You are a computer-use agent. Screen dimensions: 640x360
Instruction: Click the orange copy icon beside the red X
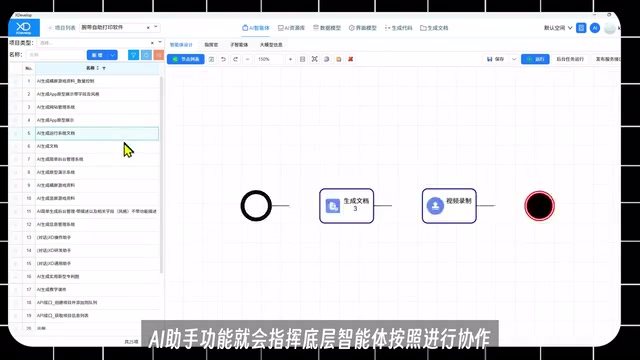point(338,59)
